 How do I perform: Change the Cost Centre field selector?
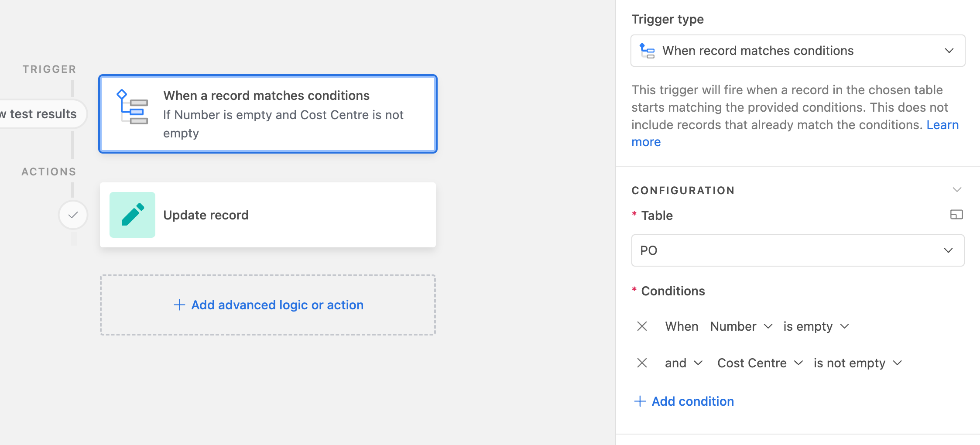tap(760, 363)
